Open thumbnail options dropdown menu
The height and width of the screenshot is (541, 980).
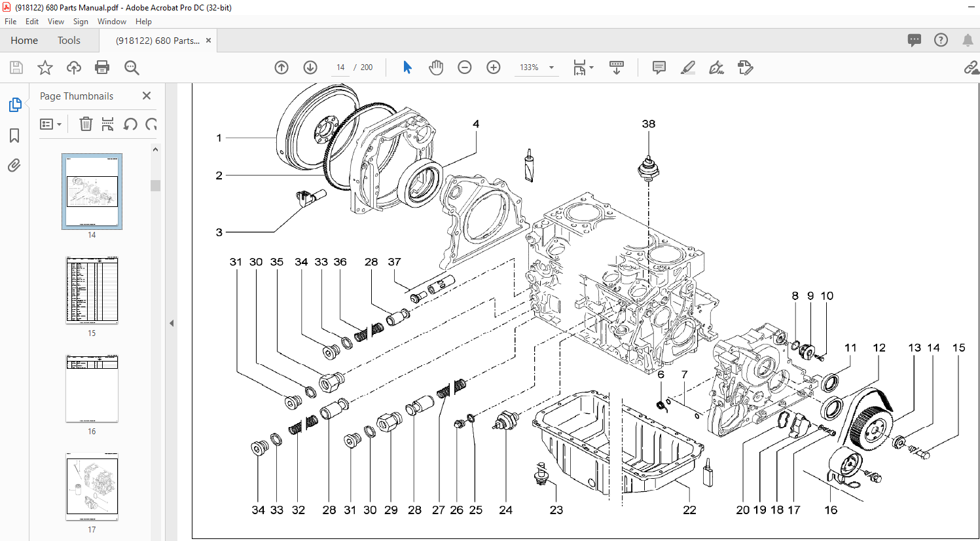click(50, 124)
